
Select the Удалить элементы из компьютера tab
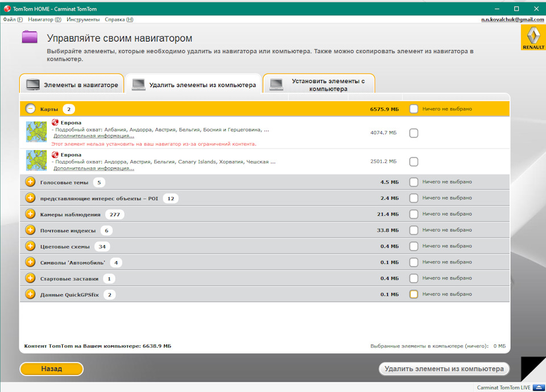tap(193, 84)
